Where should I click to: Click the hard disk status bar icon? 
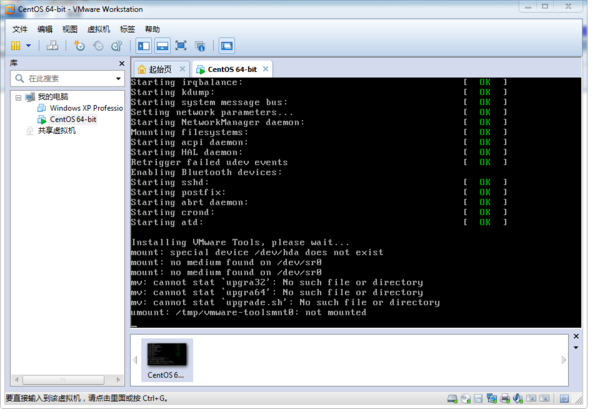coord(452,399)
